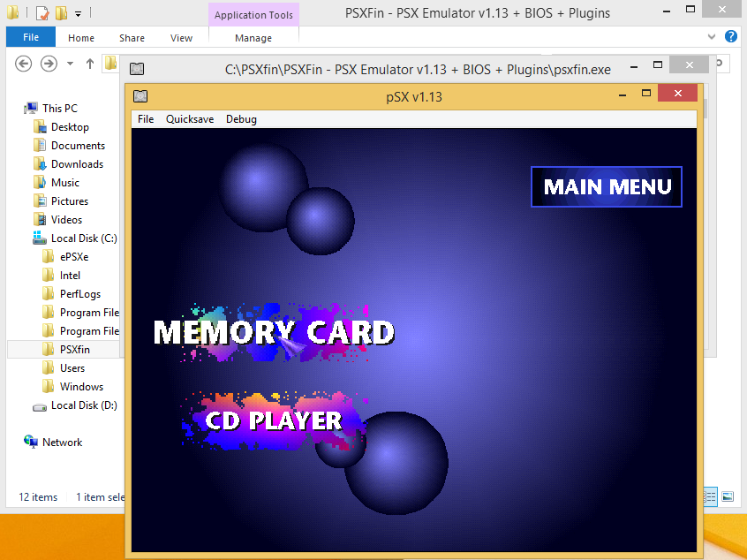Screen dimensions: 747x560
Task: Click the Network icon in navigation pane
Action: [31, 442]
